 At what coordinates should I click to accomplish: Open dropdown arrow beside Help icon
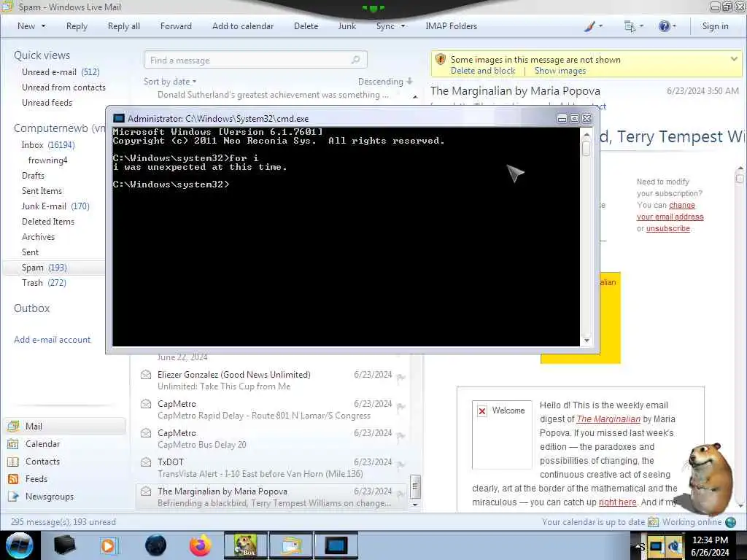[x=675, y=26]
